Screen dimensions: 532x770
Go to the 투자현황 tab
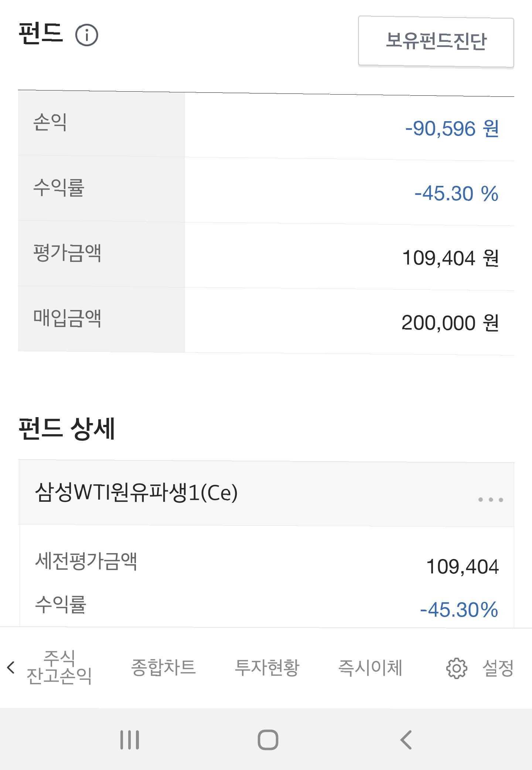[x=267, y=667]
